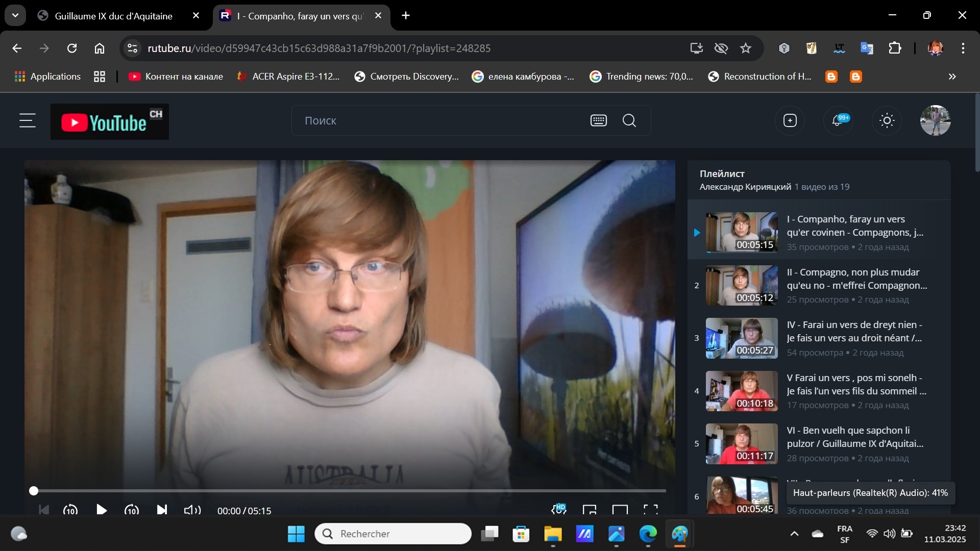
Task: Rewind the video 10 seconds
Action: click(70, 510)
